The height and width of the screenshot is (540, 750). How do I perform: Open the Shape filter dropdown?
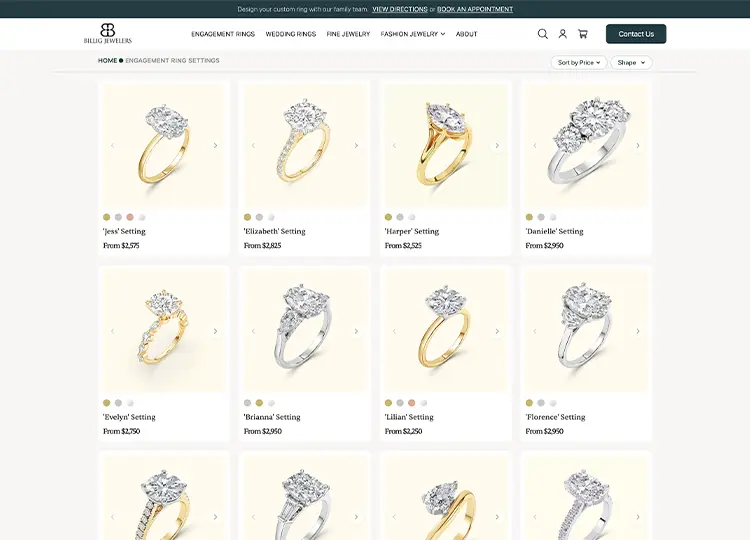click(x=631, y=63)
